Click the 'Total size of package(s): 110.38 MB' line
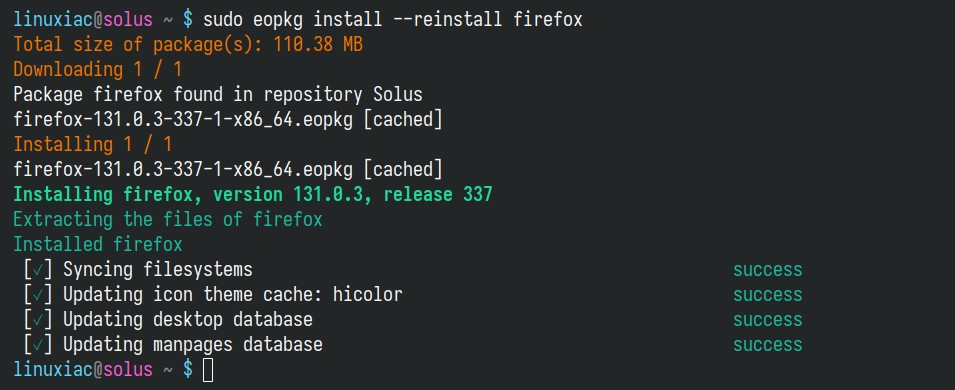 (x=188, y=44)
